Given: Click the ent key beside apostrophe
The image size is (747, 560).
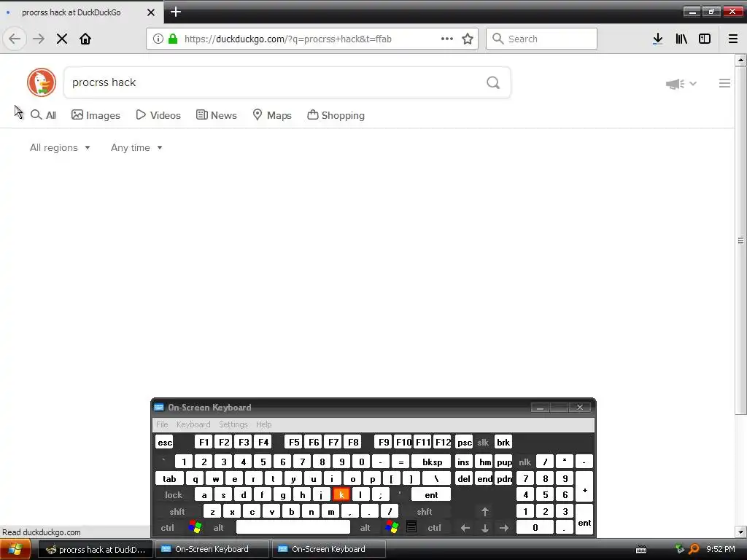Looking at the screenshot, I should (431, 495).
